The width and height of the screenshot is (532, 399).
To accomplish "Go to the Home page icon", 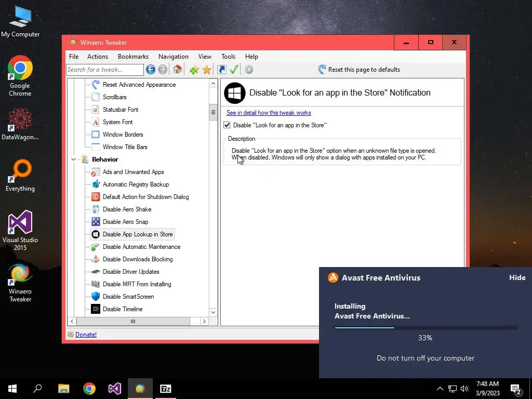I will (x=178, y=70).
